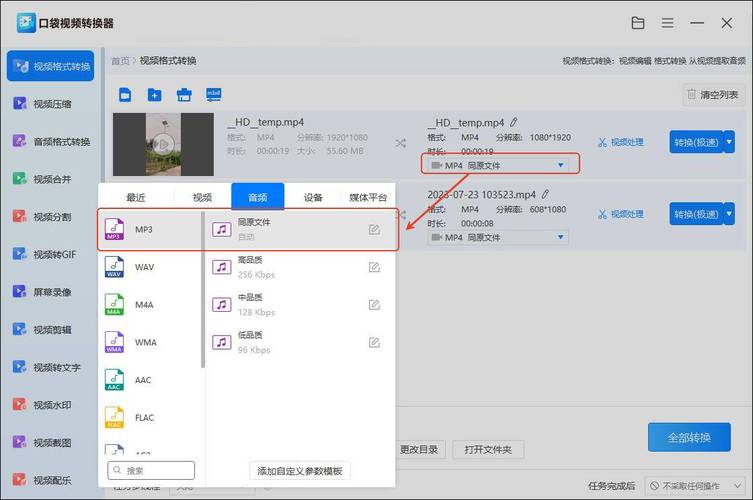
Task: Click the format list scrollbar
Action: click(x=203, y=290)
